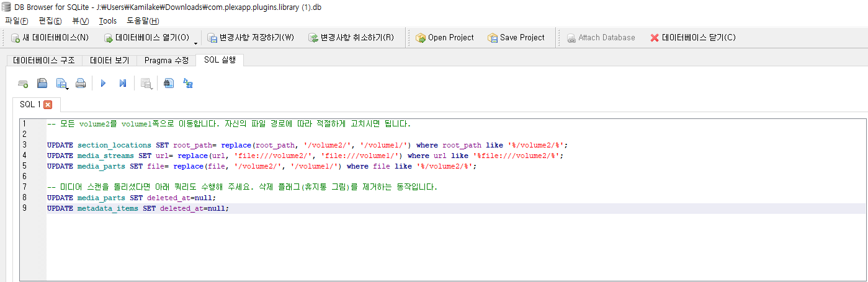Click the empty editor area below line 9
Image resolution: width=868 pixels, height=282 pixels.
click(x=455, y=248)
